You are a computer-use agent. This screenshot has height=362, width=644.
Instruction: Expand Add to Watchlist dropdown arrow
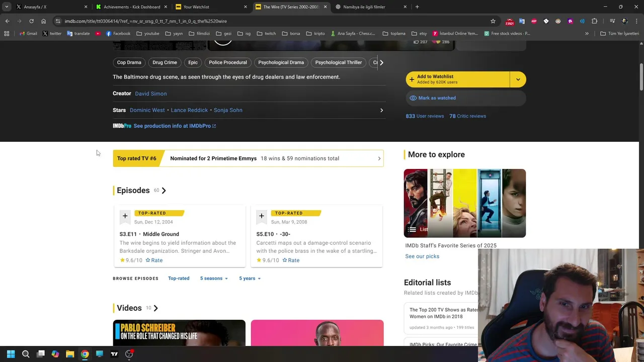coord(518,79)
